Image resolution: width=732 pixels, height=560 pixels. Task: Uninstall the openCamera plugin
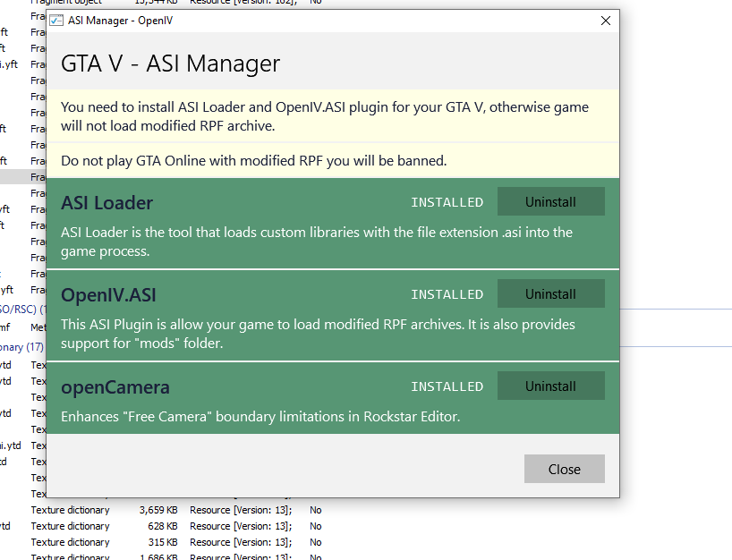551,386
